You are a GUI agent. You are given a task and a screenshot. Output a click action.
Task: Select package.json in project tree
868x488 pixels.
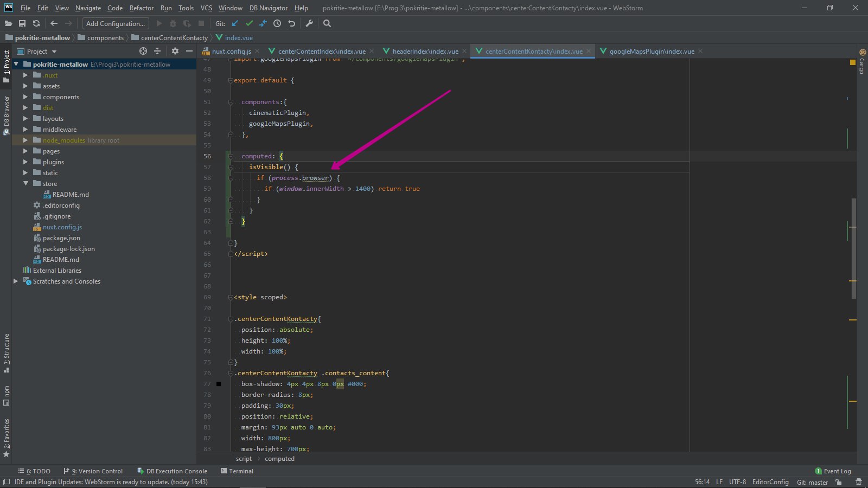pos(61,237)
